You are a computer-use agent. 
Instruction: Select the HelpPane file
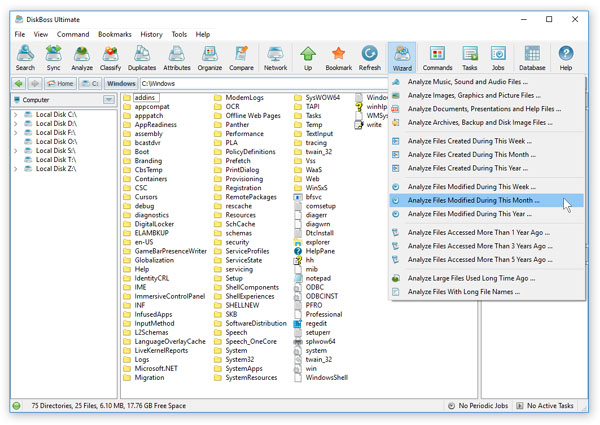(314, 251)
